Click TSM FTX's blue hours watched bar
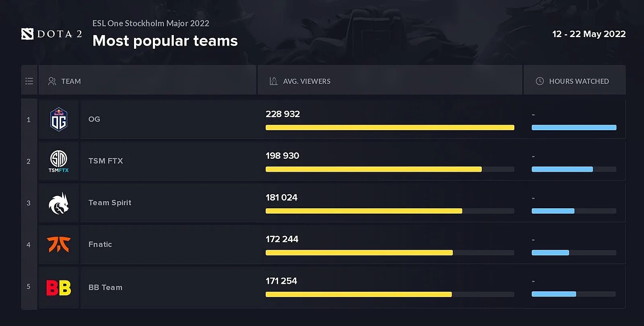Viewport: 644px width, 326px height. (x=562, y=169)
